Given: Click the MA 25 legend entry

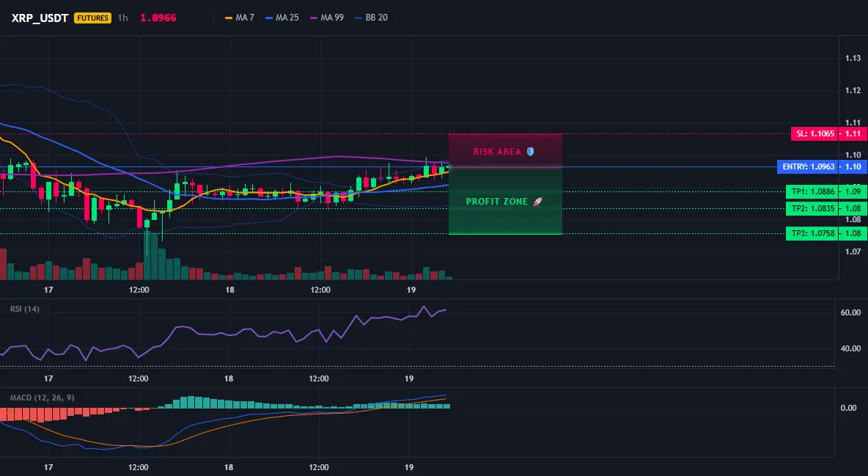Looking at the screenshot, I should pyautogui.click(x=282, y=18).
